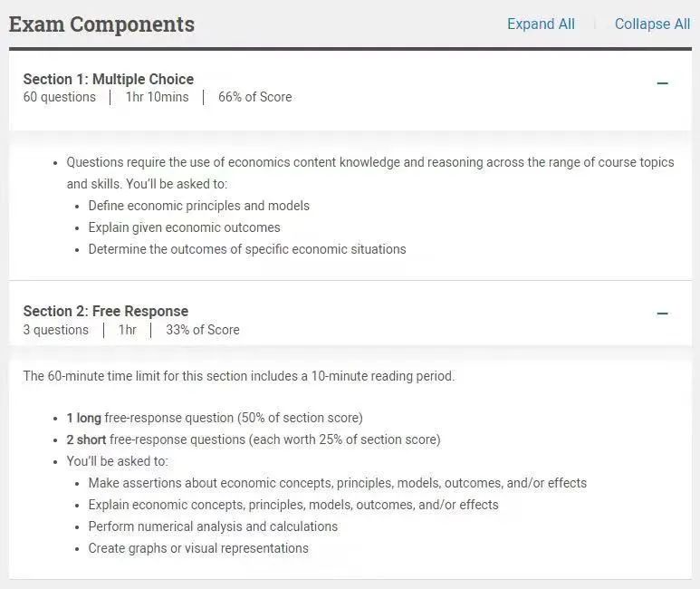Click the '66% of Score' text

point(254,97)
